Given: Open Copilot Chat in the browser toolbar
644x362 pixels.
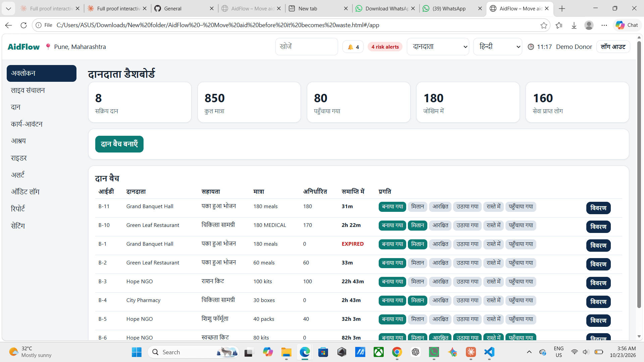Looking at the screenshot, I should point(627,25).
